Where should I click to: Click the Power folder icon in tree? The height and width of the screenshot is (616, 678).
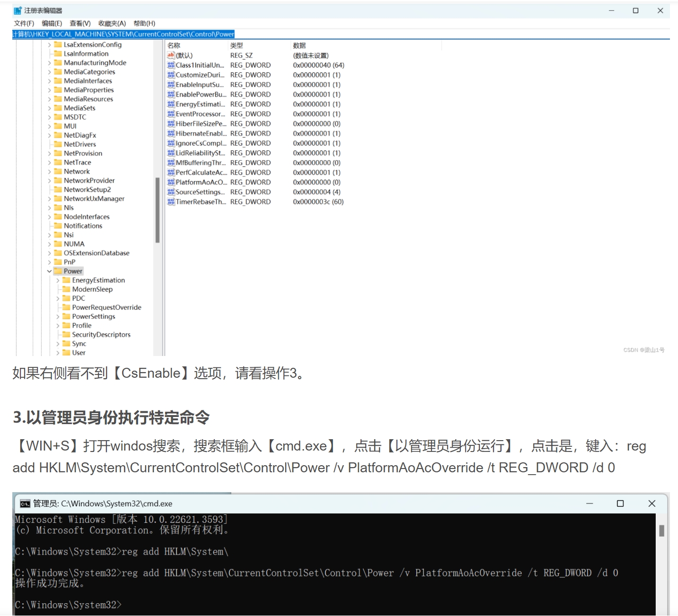(58, 271)
